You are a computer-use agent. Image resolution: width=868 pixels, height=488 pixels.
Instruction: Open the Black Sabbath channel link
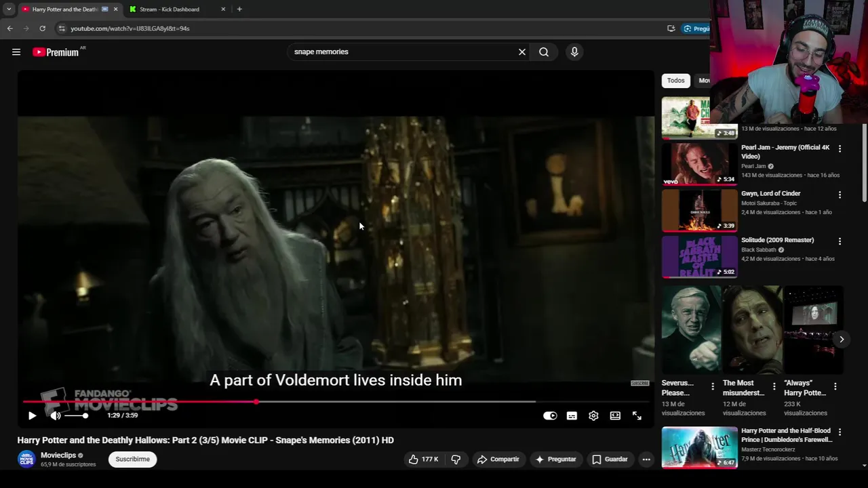click(758, 250)
